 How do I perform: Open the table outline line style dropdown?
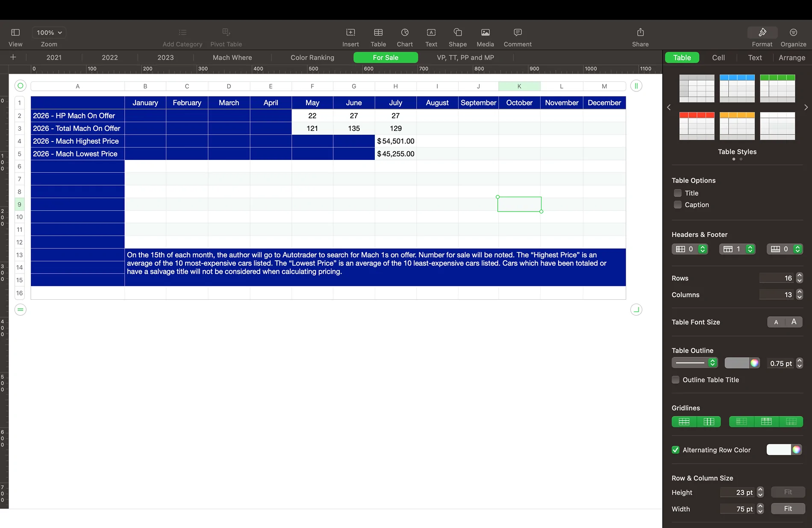[x=694, y=363]
